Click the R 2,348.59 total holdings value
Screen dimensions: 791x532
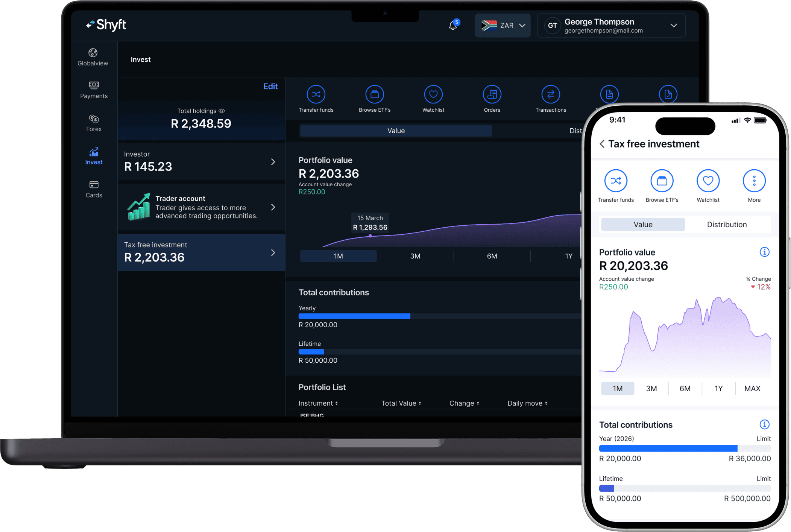[x=201, y=123]
